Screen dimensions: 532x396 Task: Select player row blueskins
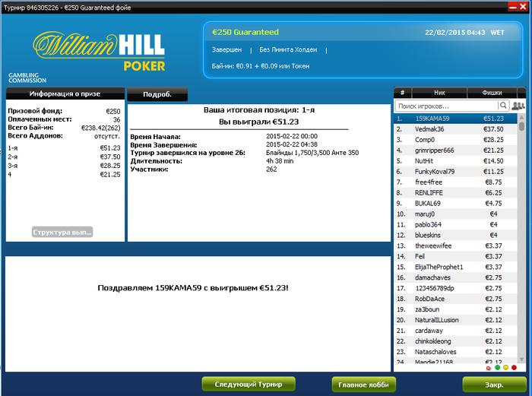click(x=456, y=235)
